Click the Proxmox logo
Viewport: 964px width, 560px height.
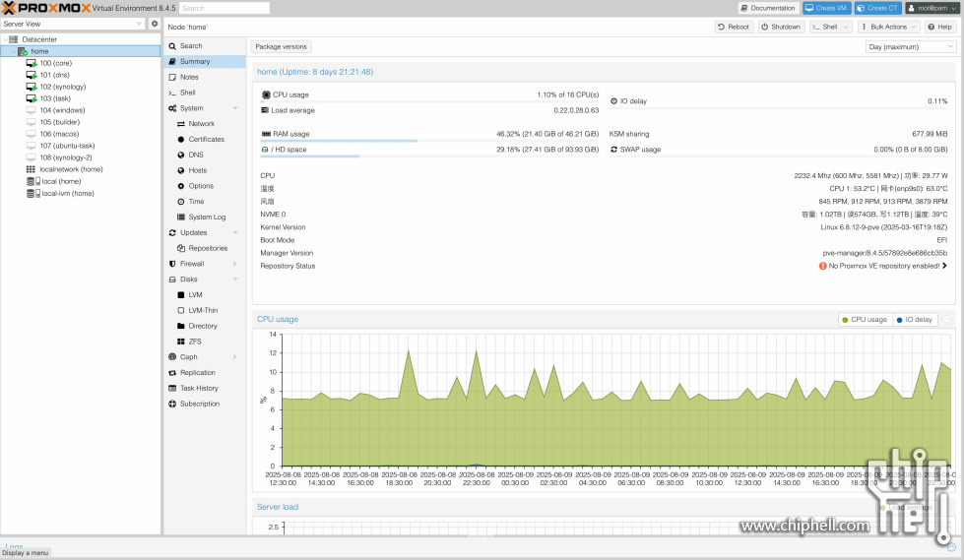click(x=46, y=8)
